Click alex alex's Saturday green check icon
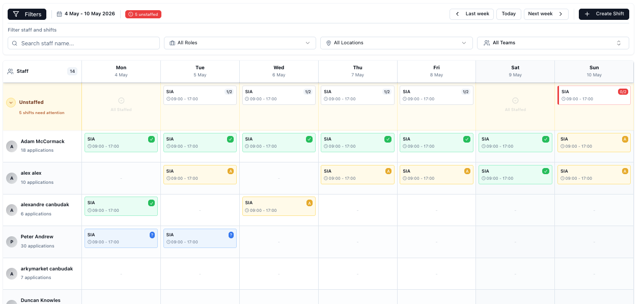The image size is (644, 304). point(546,171)
